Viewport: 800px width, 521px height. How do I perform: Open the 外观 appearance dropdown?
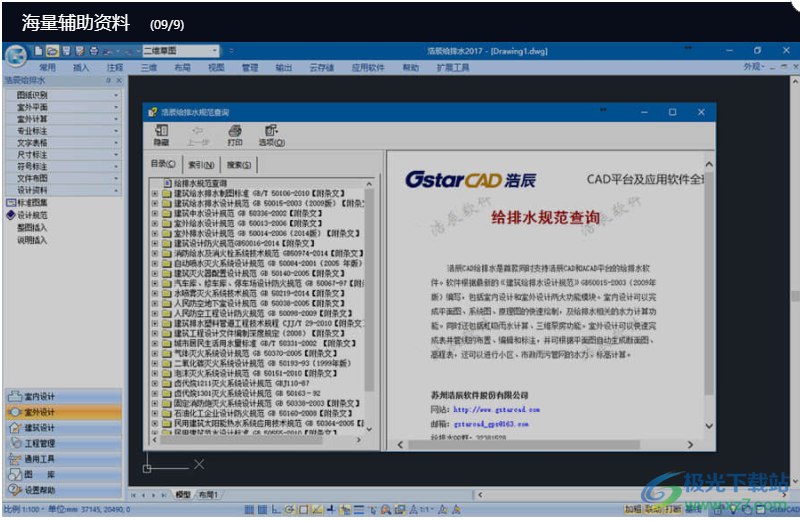coord(754,67)
